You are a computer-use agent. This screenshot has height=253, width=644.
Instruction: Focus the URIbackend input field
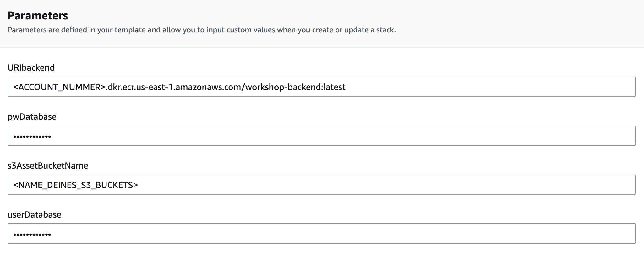321,87
